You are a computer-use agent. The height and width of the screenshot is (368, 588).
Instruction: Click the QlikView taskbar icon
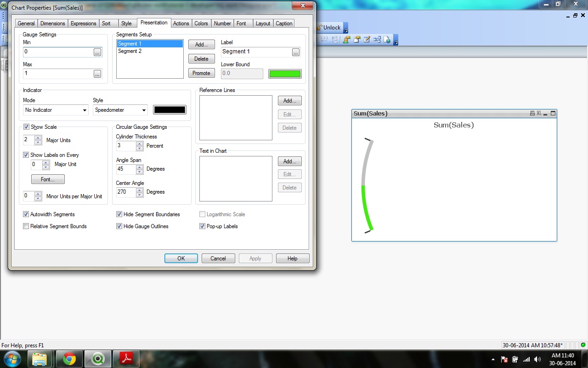click(x=97, y=359)
